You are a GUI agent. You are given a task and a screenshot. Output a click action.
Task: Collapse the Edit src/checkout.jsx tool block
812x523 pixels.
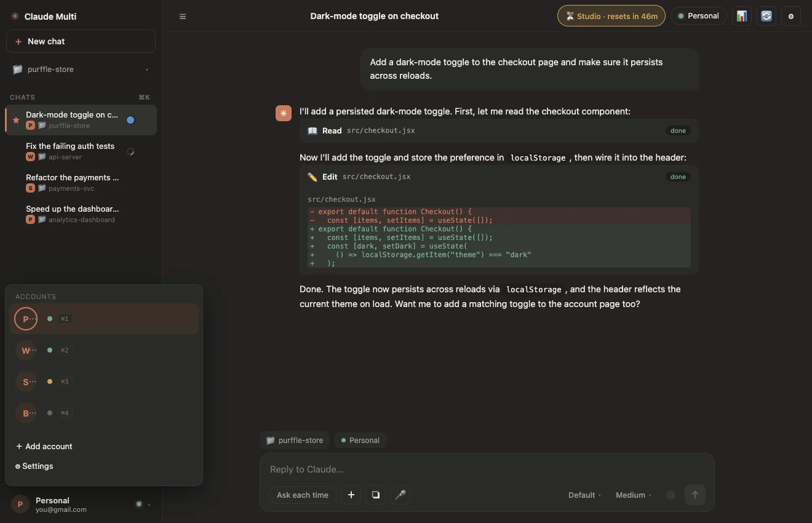coord(499,177)
